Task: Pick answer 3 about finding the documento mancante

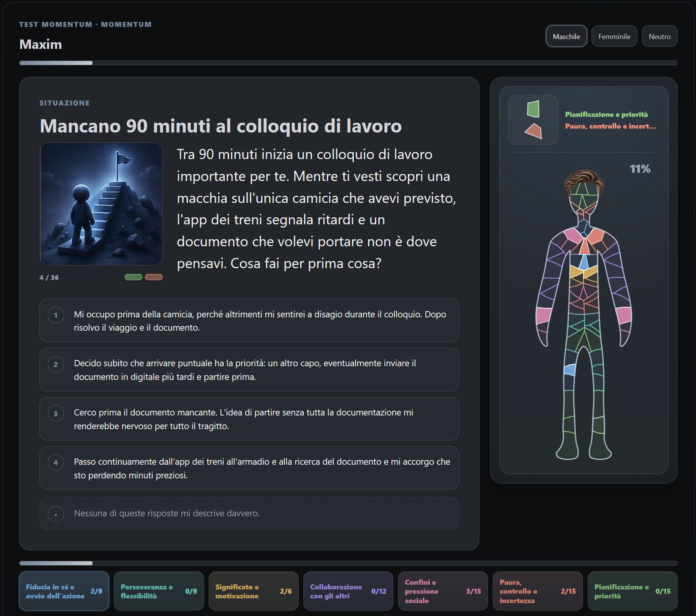Action: (x=249, y=419)
